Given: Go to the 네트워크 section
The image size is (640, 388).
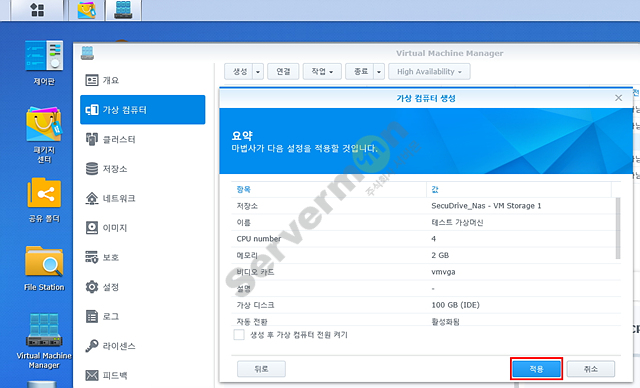Looking at the screenshot, I should [119, 198].
